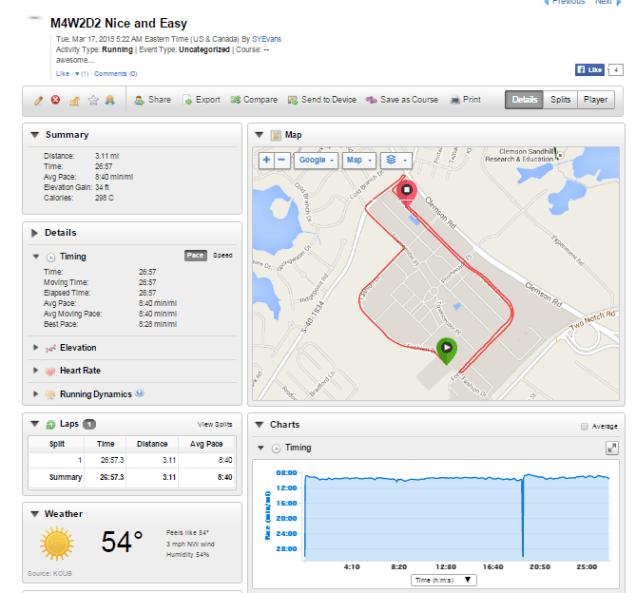Zoom in on the map
The height and width of the screenshot is (593, 636).
266,160
